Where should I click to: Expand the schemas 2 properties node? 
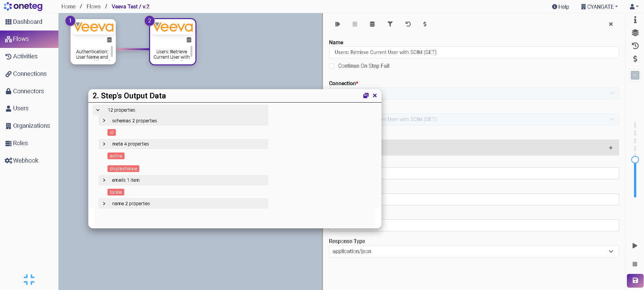point(104,121)
